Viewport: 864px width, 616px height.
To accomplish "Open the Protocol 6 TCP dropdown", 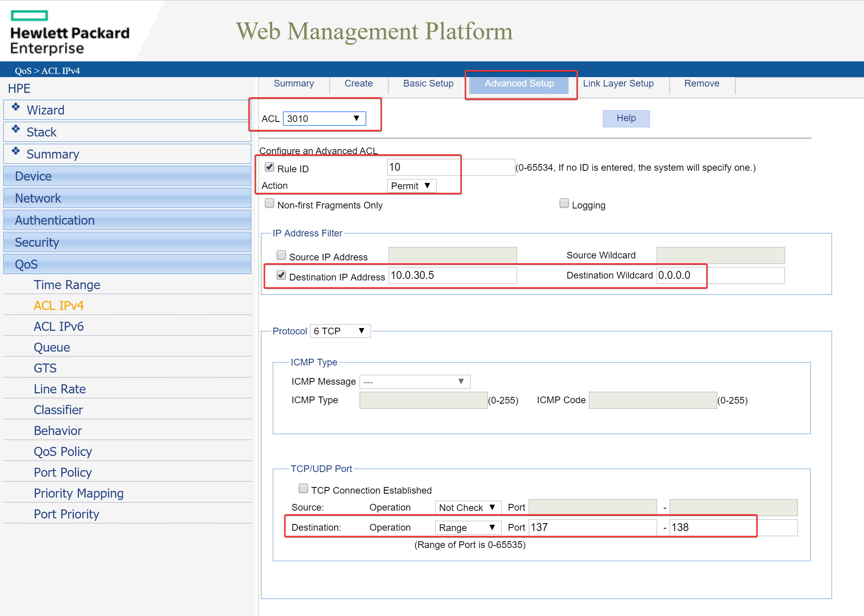I will point(340,331).
